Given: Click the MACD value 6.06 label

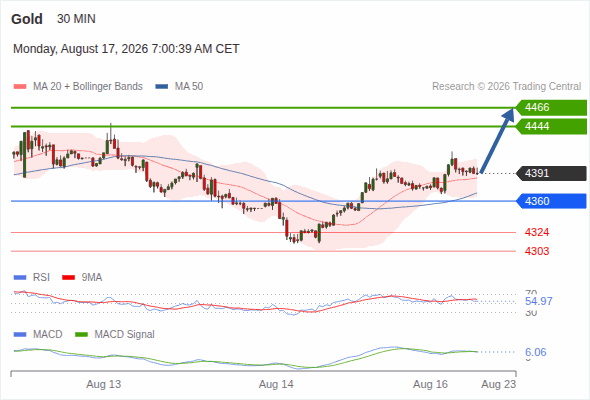Looking at the screenshot, I should tap(535, 352).
